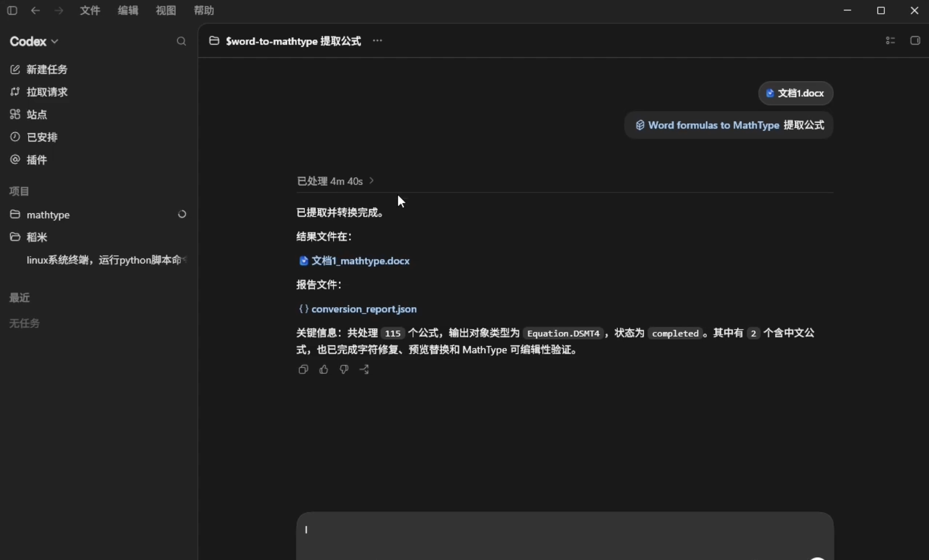This screenshot has width=929, height=560.
Task: Click the thumbs down icon
Action: point(344,370)
